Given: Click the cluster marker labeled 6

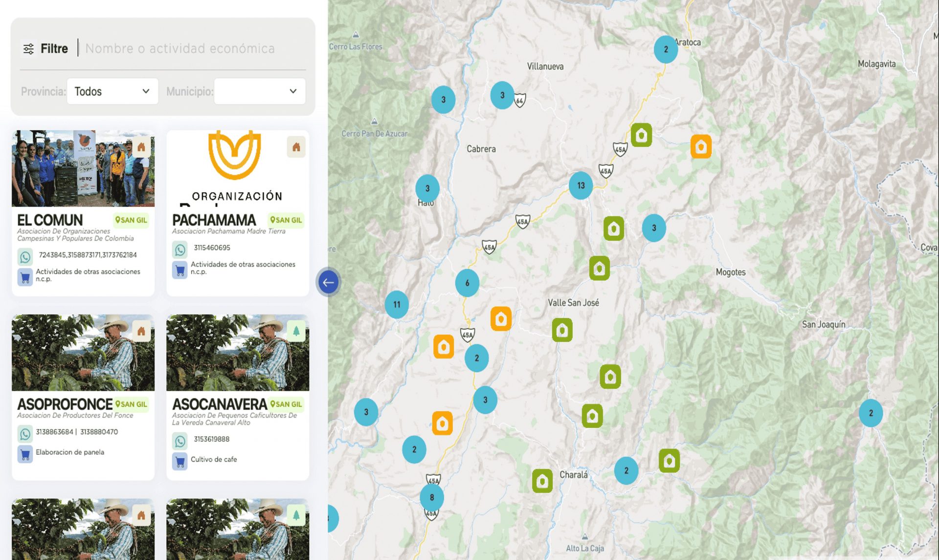Looking at the screenshot, I should point(467,283).
